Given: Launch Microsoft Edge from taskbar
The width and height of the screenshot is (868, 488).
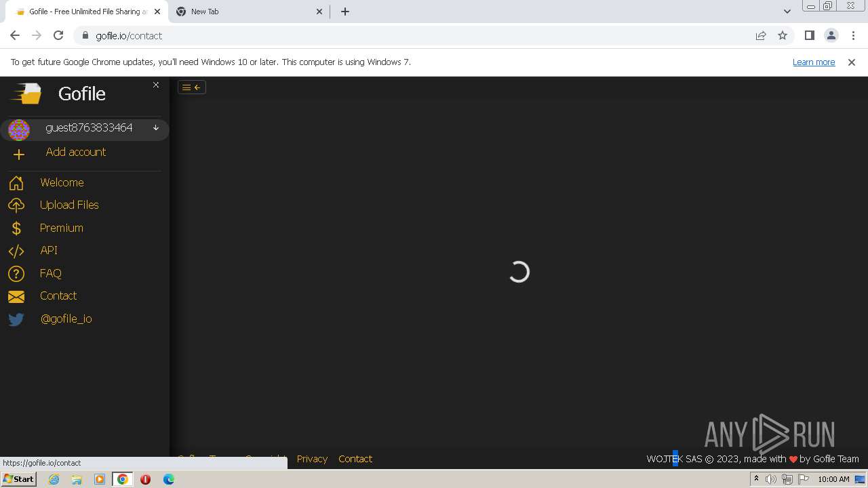Looking at the screenshot, I should click(169, 479).
